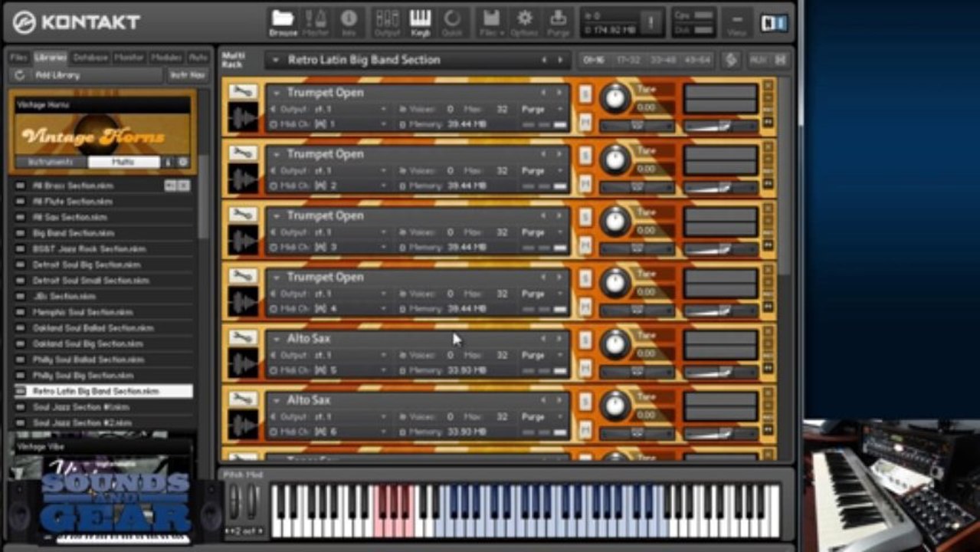
Task: Open Purge dropdown on third Trumpet Open
Action: tap(541, 232)
